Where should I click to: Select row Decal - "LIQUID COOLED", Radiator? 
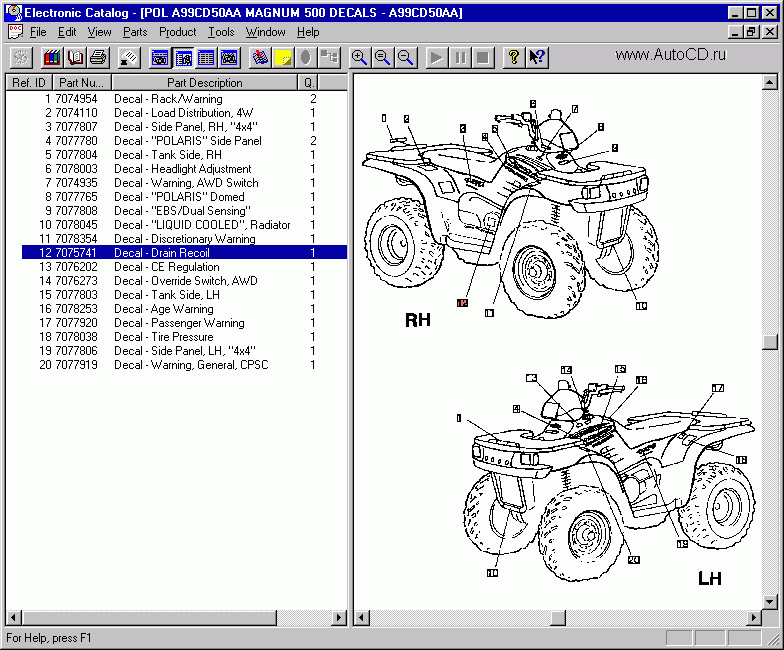coord(184,225)
